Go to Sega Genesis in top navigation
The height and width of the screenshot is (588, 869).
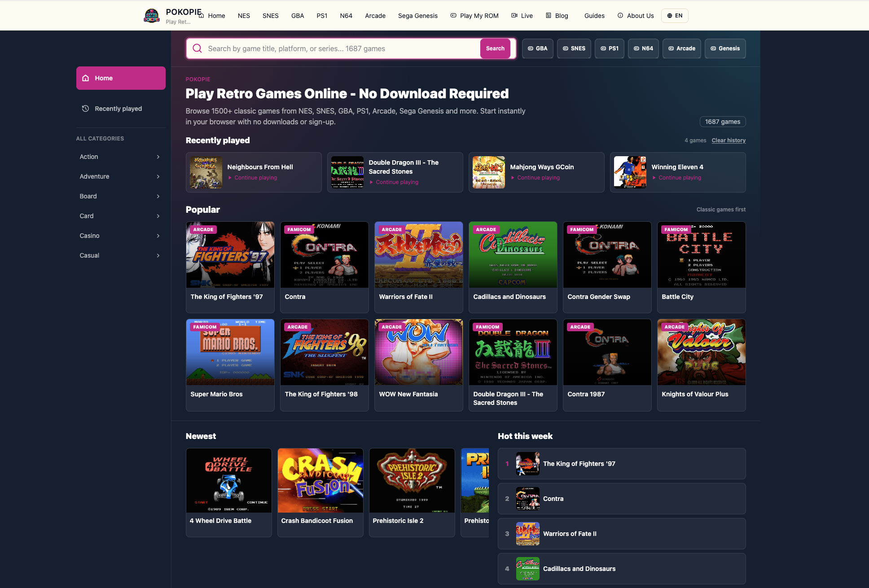[418, 16]
